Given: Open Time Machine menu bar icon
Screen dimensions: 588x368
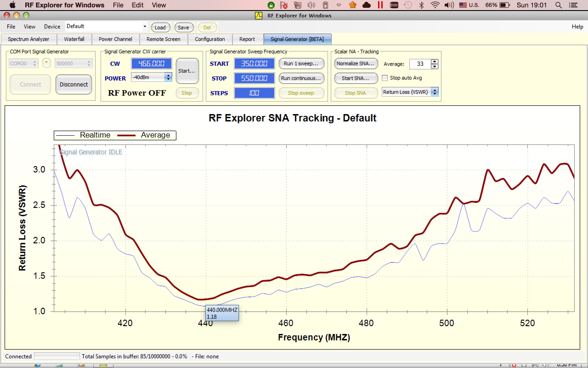Looking at the screenshot, I should 408,5.
